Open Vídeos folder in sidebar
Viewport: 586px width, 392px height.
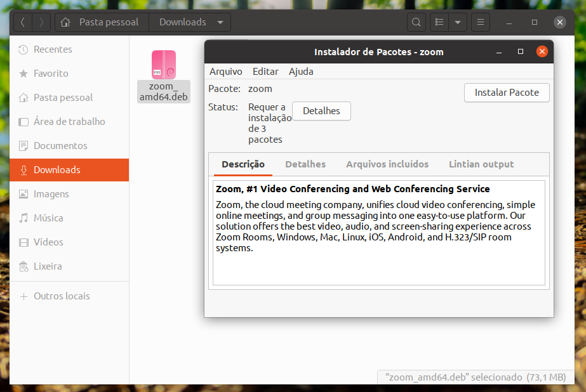[69, 242]
